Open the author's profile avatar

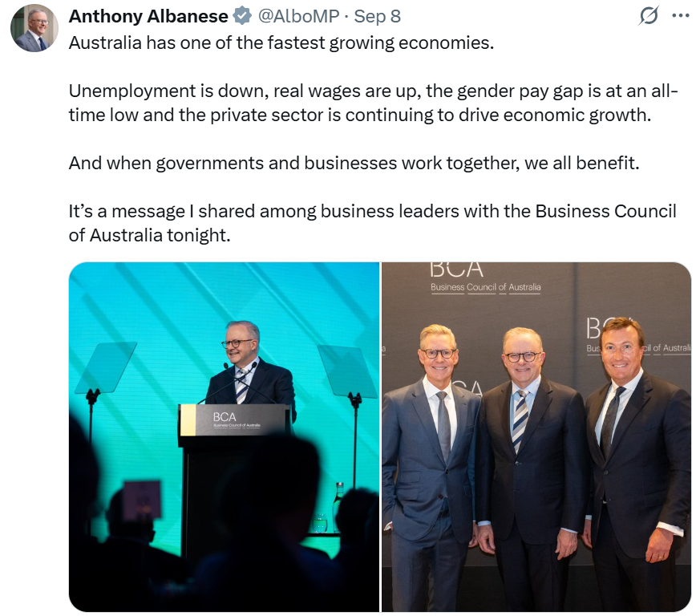coord(34,28)
